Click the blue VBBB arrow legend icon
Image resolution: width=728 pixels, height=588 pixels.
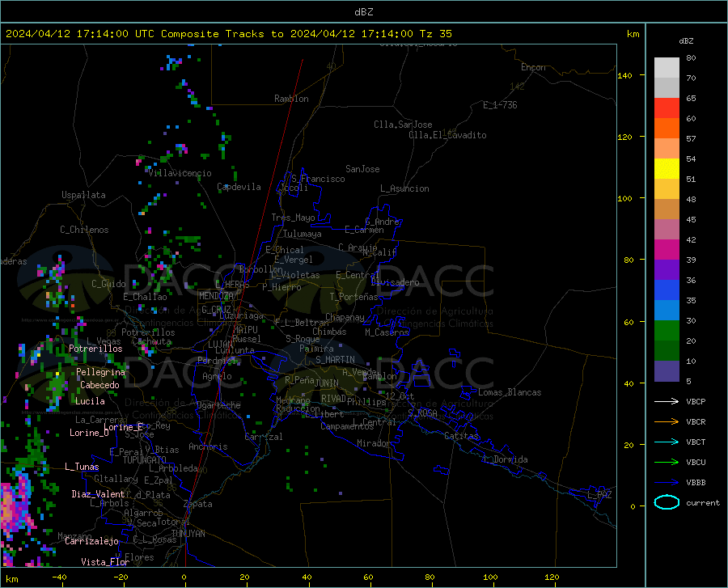pos(667,482)
